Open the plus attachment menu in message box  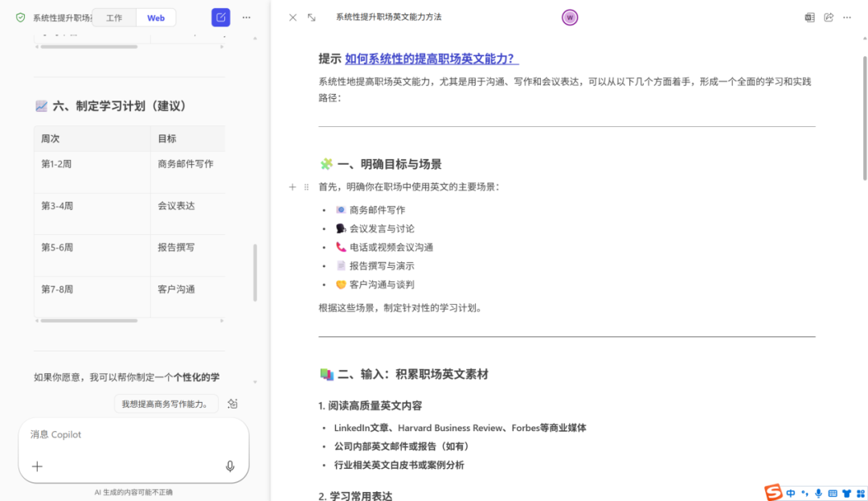click(37, 466)
